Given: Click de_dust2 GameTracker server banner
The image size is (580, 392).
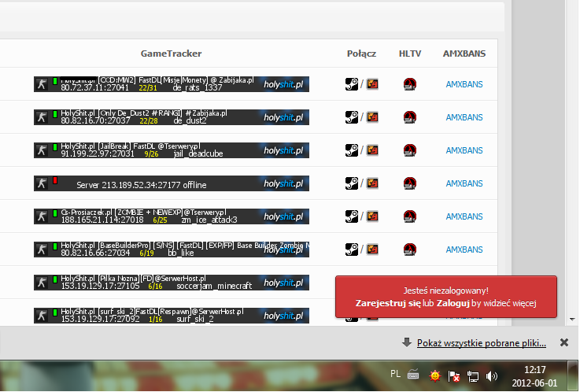Looking at the screenshot, I should 172,117.
